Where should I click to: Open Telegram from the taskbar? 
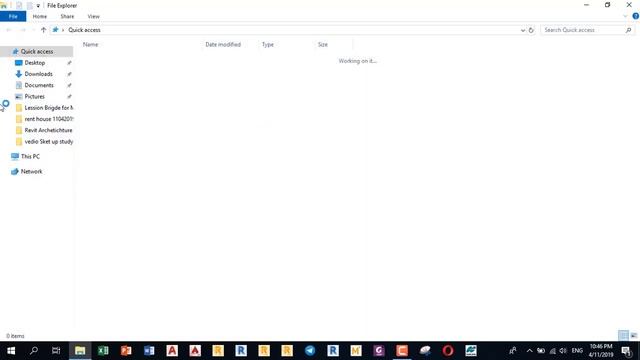(310, 351)
